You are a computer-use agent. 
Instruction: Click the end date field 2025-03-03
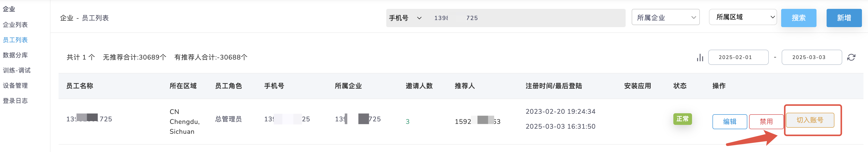click(811, 58)
